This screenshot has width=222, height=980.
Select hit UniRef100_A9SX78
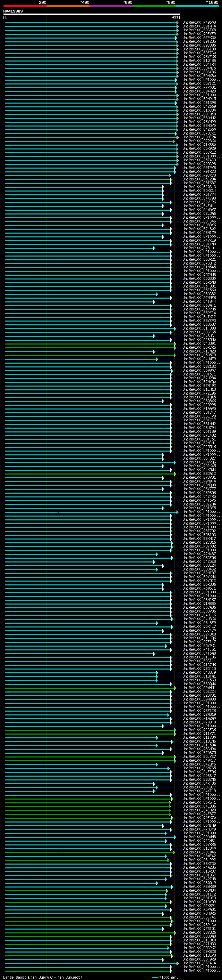[x=199, y=175]
